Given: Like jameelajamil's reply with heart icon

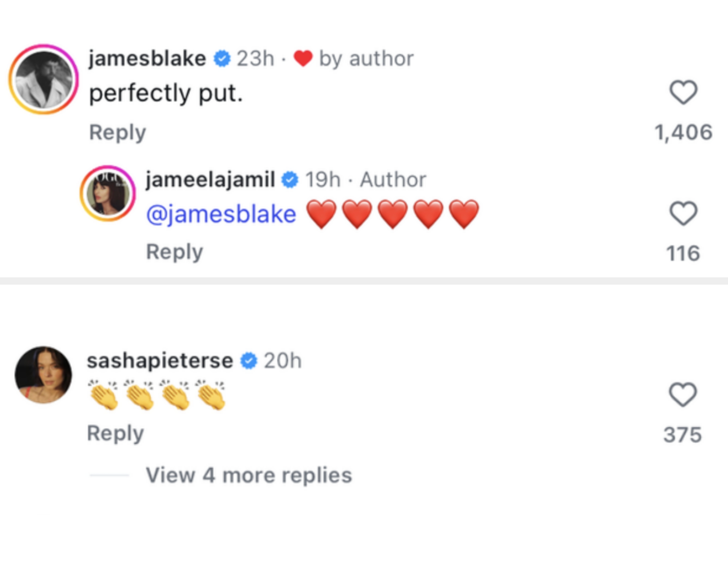Looking at the screenshot, I should [683, 214].
